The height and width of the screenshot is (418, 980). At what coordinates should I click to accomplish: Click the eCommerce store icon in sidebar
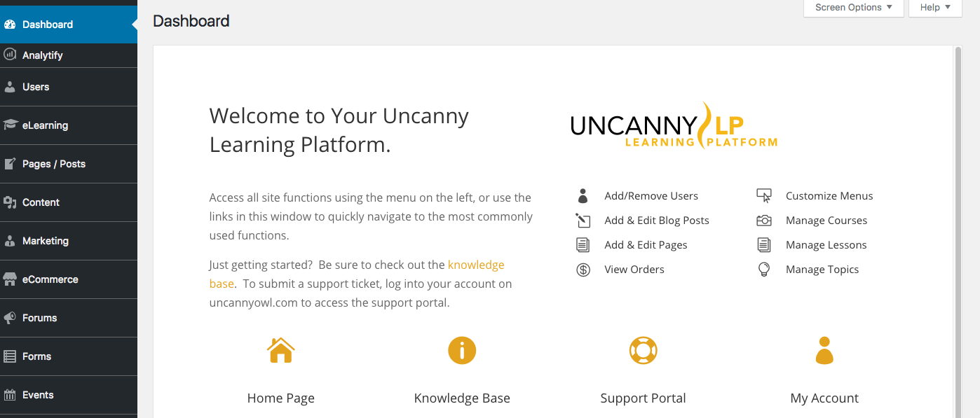pyautogui.click(x=10, y=279)
